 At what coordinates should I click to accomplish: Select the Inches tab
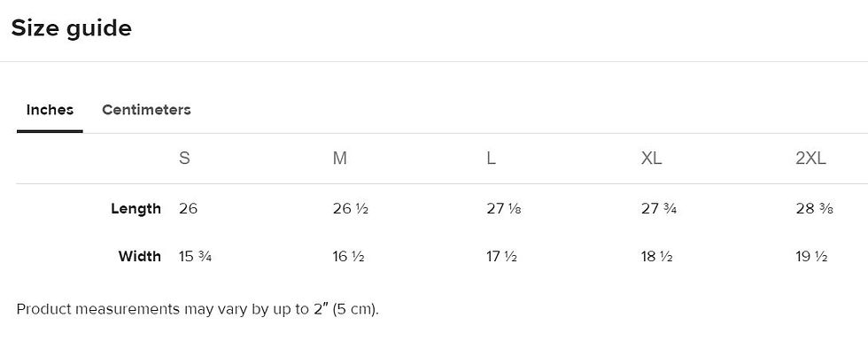click(50, 110)
